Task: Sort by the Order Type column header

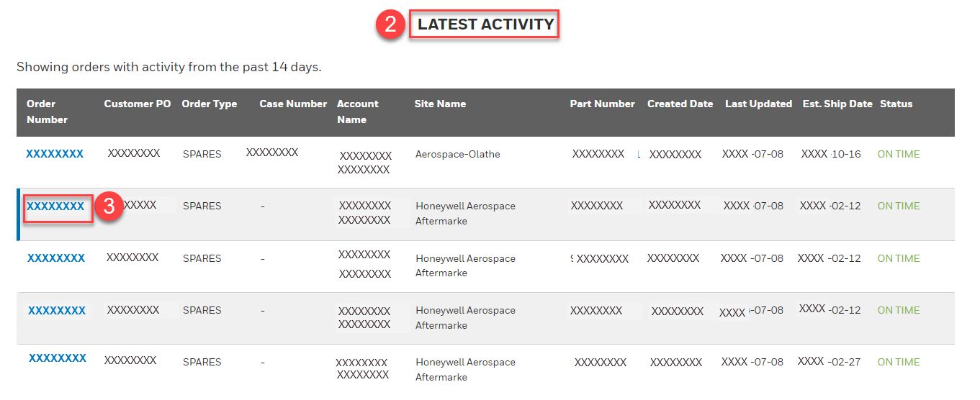Action: coord(210,104)
